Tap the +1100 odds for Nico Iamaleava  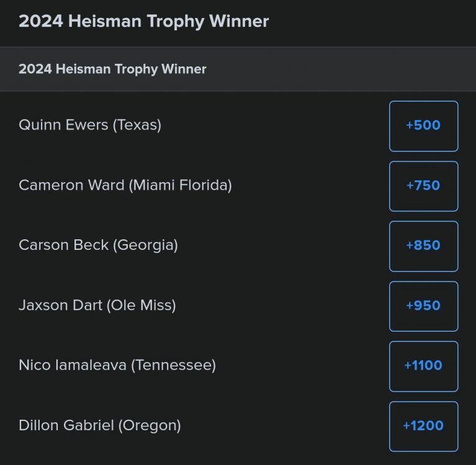pos(423,366)
